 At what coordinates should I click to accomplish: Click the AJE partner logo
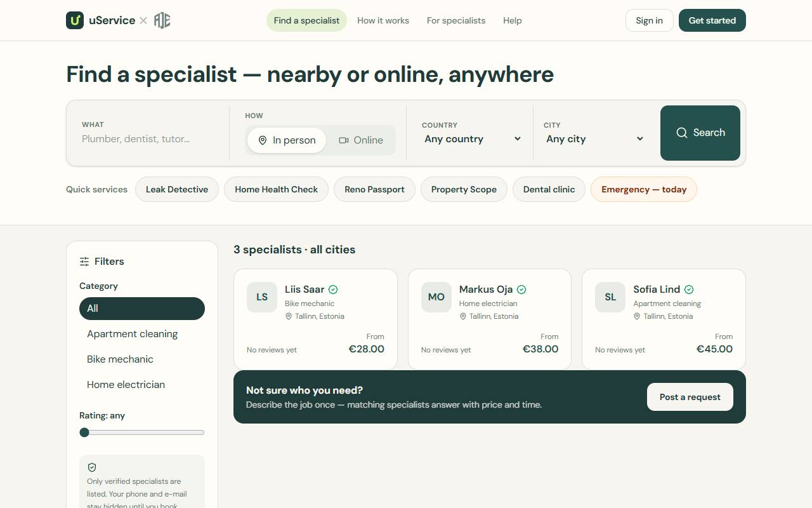162,20
